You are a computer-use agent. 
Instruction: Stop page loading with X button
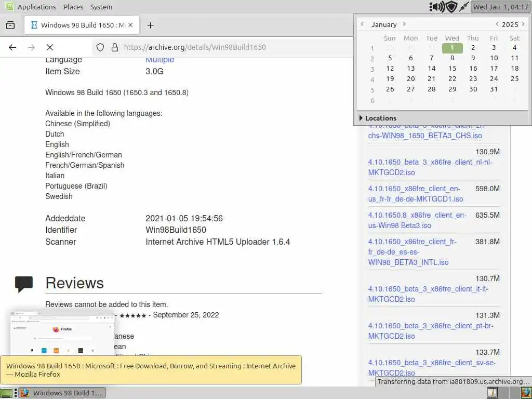coord(50,47)
